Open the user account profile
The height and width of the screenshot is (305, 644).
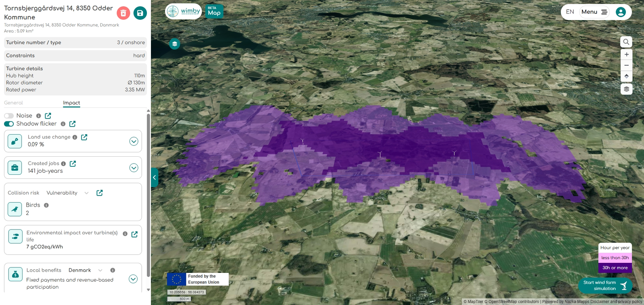[x=621, y=12]
